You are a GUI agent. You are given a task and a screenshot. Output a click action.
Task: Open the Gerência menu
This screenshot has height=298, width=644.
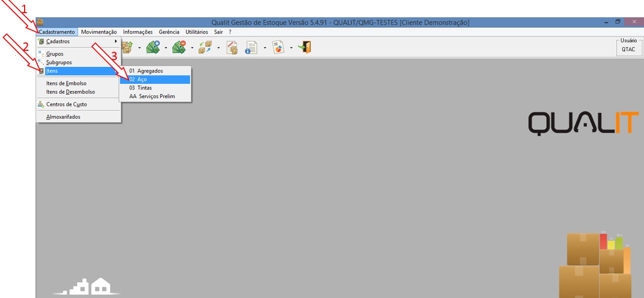169,32
